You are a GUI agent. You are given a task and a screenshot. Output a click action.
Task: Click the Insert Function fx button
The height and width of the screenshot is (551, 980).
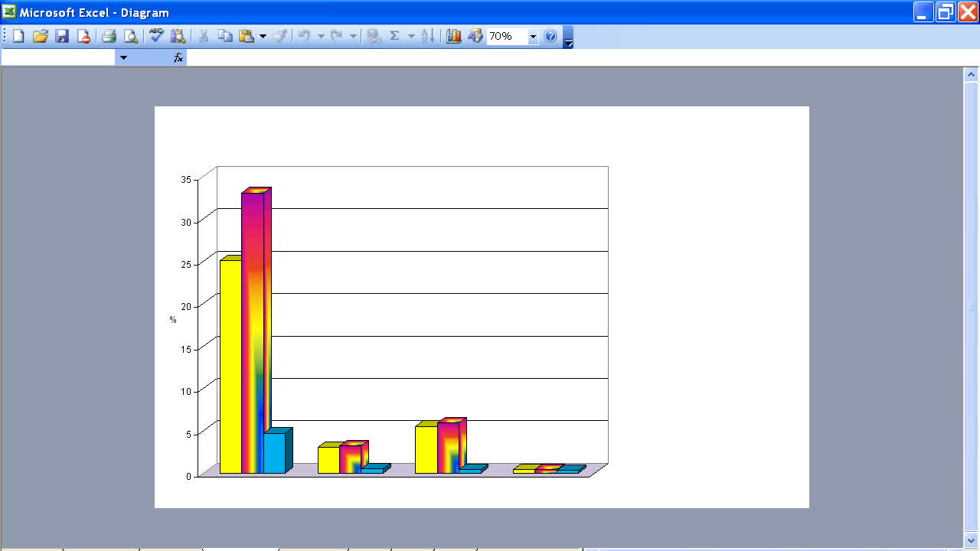(178, 57)
